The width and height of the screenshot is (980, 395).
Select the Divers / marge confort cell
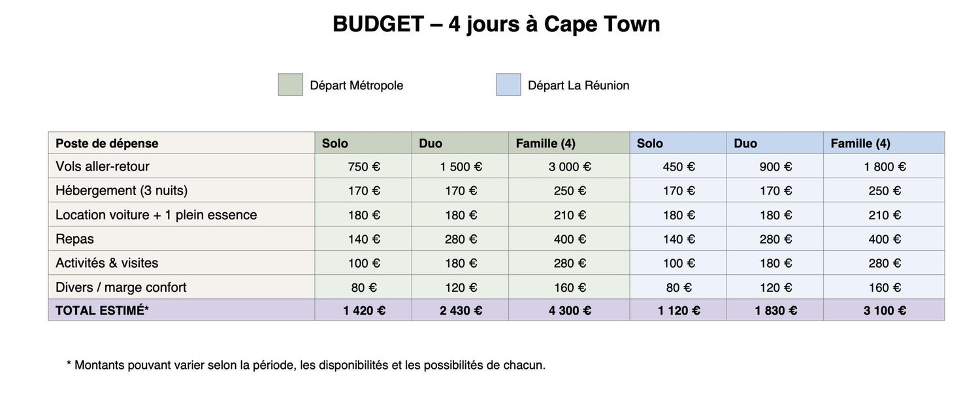coord(182,287)
